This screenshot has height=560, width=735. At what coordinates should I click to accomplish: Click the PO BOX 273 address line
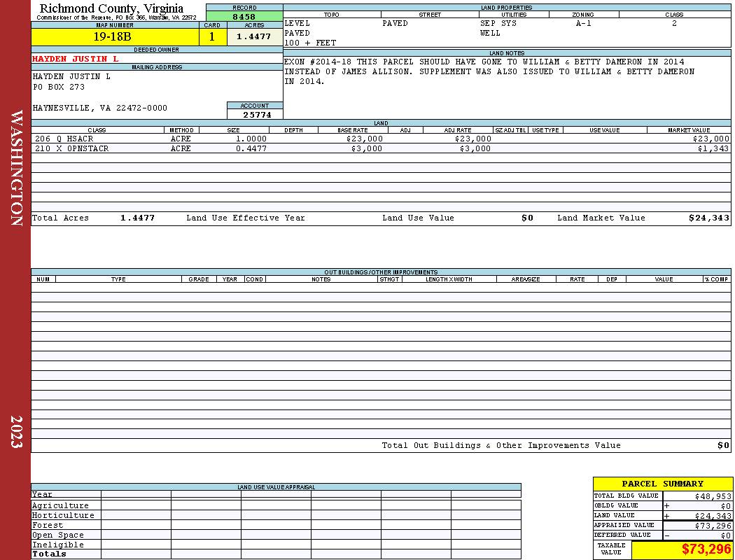59,87
